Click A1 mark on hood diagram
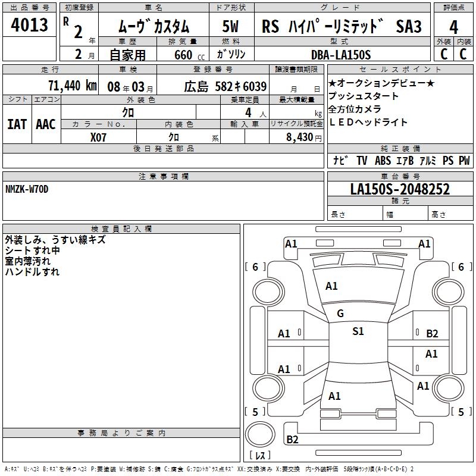 pos(331,286)
